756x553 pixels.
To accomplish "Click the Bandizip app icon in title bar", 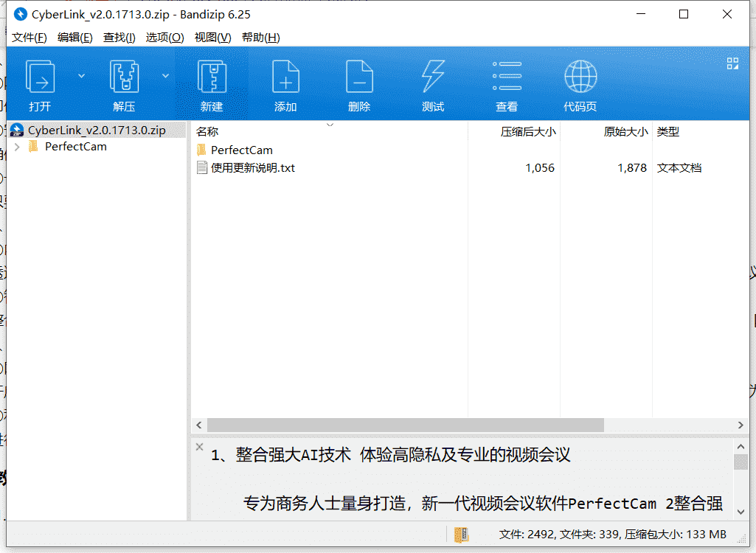I will pyautogui.click(x=20, y=15).
